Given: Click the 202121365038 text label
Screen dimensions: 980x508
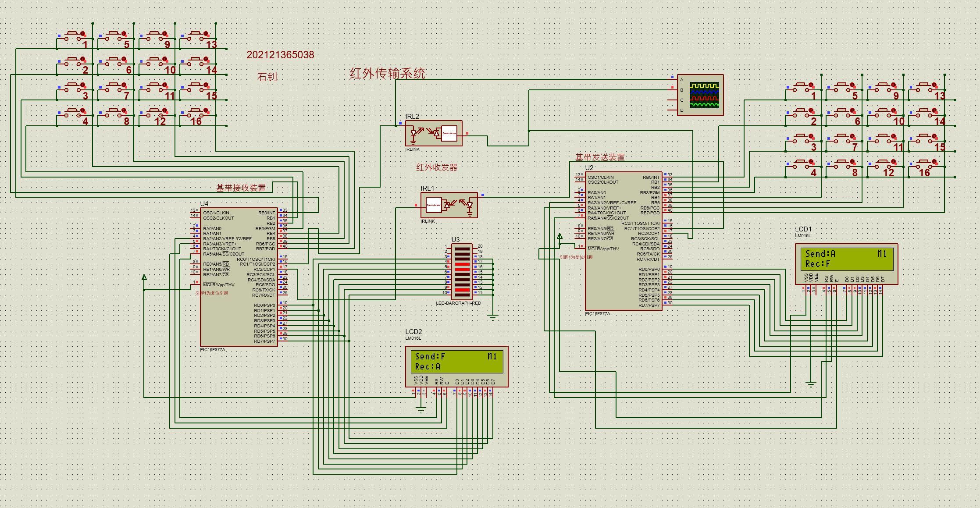Looking at the screenshot, I should [280, 55].
